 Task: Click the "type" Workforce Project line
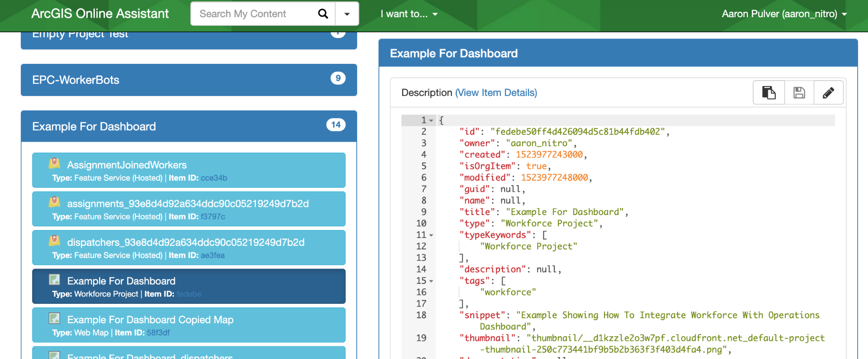pos(531,224)
